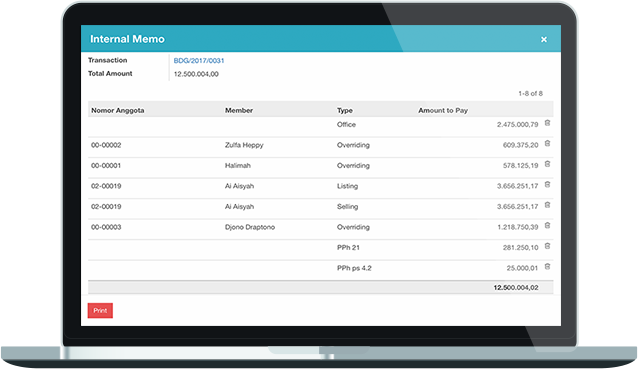
Task: Select the PPh 21 type cell
Action: (x=348, y=248)
